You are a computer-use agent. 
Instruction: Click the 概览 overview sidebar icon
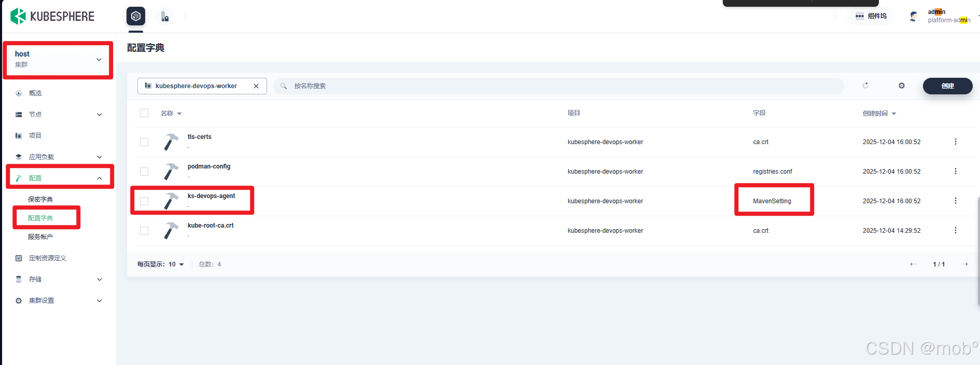19,93
